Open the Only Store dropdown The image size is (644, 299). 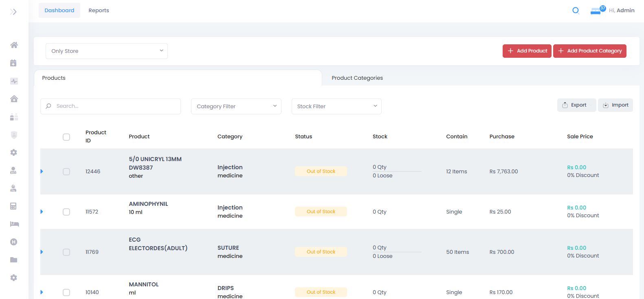[x=107, y=51]
